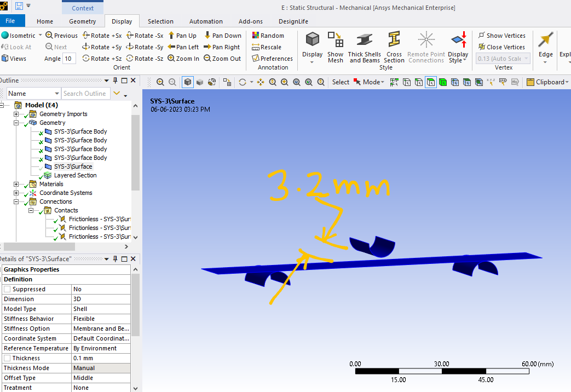Viewport: 571px width, 392px height.
Task: Click the Angle value input field
Action: [69, 59]
